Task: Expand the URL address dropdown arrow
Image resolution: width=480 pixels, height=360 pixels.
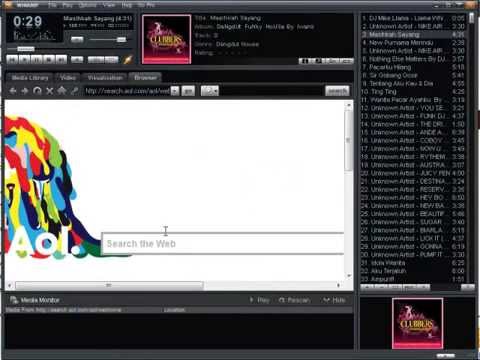Action: 175,91
